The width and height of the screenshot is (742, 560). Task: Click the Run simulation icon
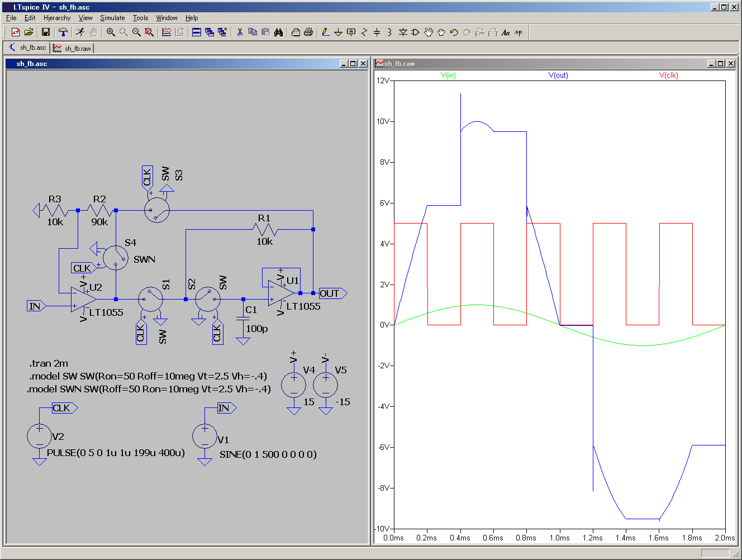80,32
